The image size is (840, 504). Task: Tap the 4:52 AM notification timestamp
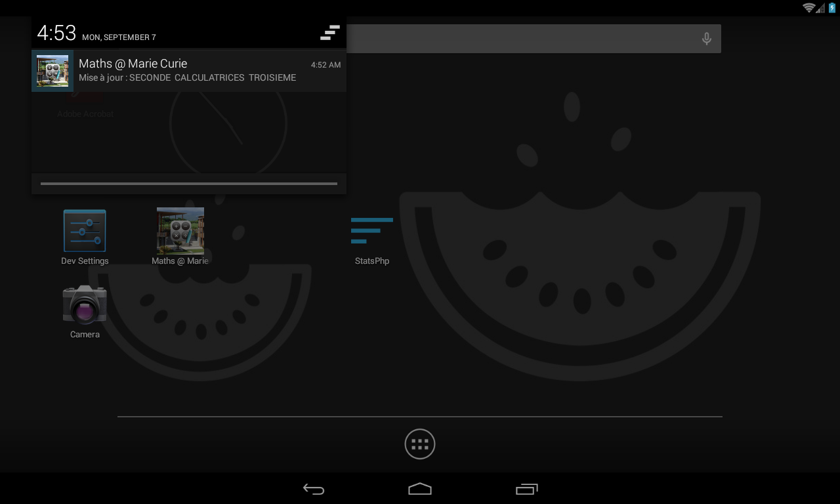tap(325, 65)
